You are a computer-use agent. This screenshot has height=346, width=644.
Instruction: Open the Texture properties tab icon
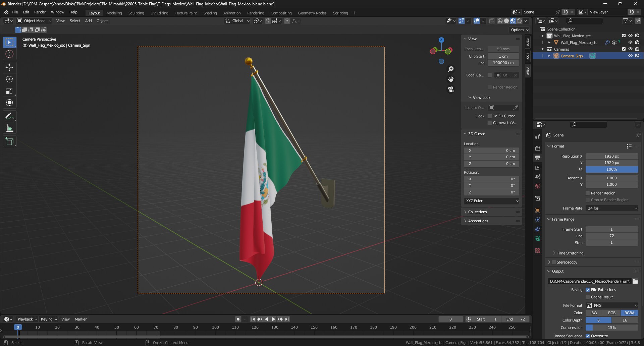point(538,250)
